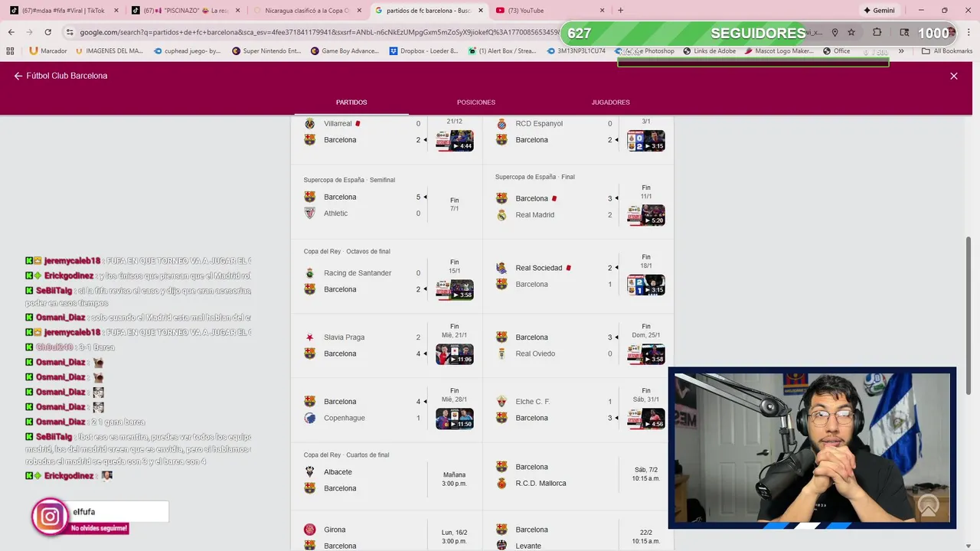The width and height of the screenshot is (980, 551).
Task: Open the Office bookmark
Action: tap(837, 51)
